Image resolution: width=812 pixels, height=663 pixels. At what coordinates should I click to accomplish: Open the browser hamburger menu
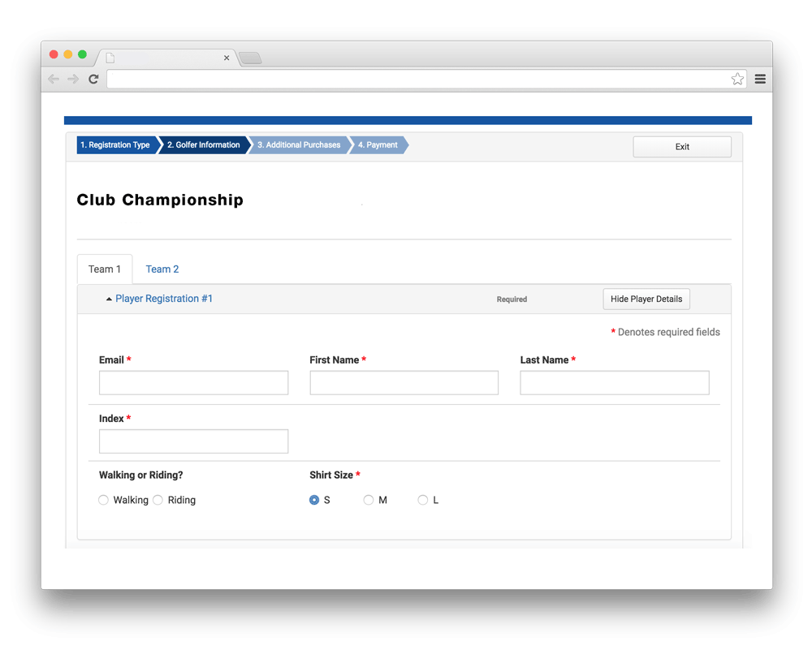point(760,79)
